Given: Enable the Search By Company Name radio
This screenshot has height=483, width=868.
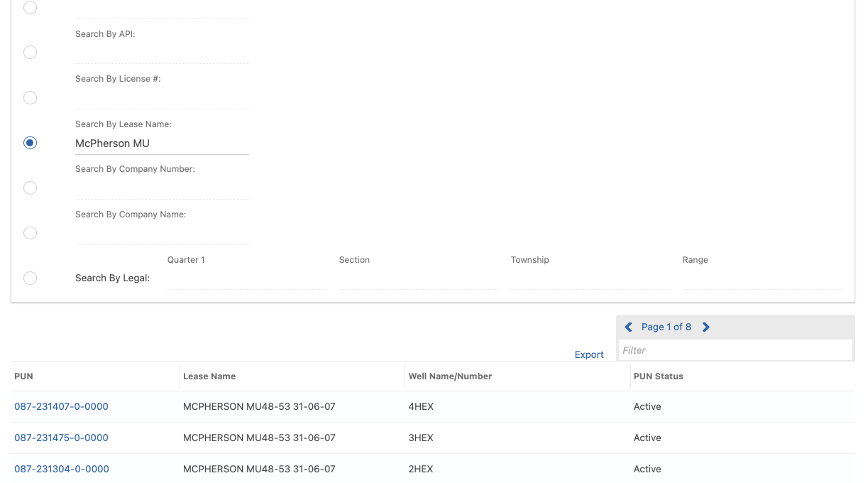Looking at the screenshot, I should (x=30, y=233).
